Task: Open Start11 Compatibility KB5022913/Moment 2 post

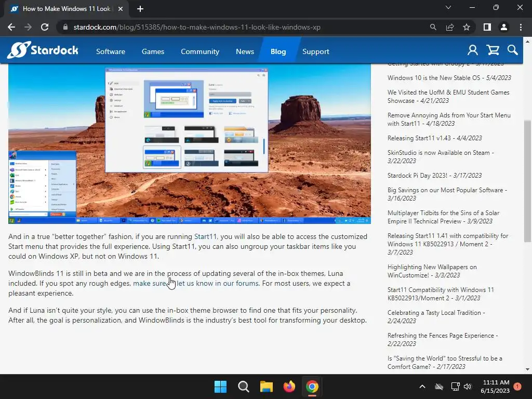Action: [x=441, y=294]
